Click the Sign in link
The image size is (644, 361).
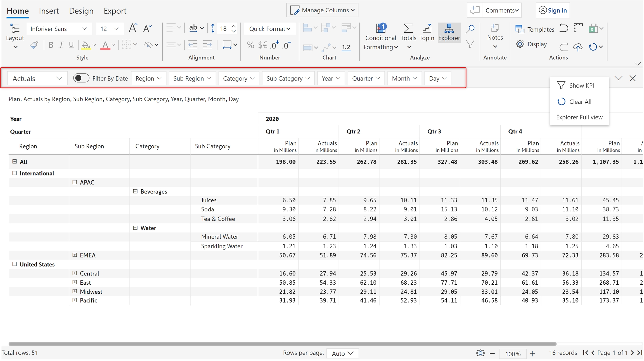[x=557, y=10]
